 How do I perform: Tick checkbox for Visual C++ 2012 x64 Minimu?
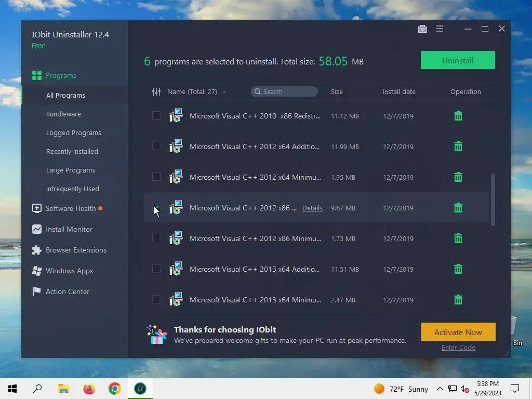coord(156,177)
